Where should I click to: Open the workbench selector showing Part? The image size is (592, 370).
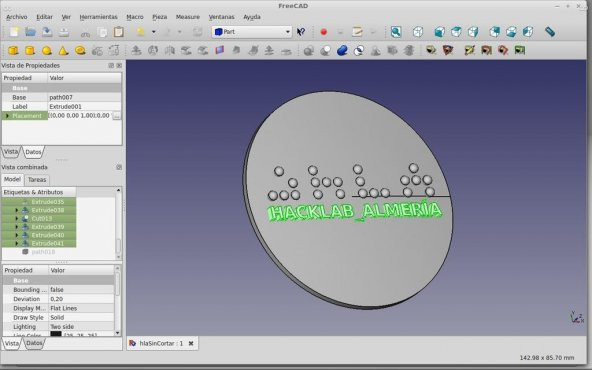click(x=251, y=32)
